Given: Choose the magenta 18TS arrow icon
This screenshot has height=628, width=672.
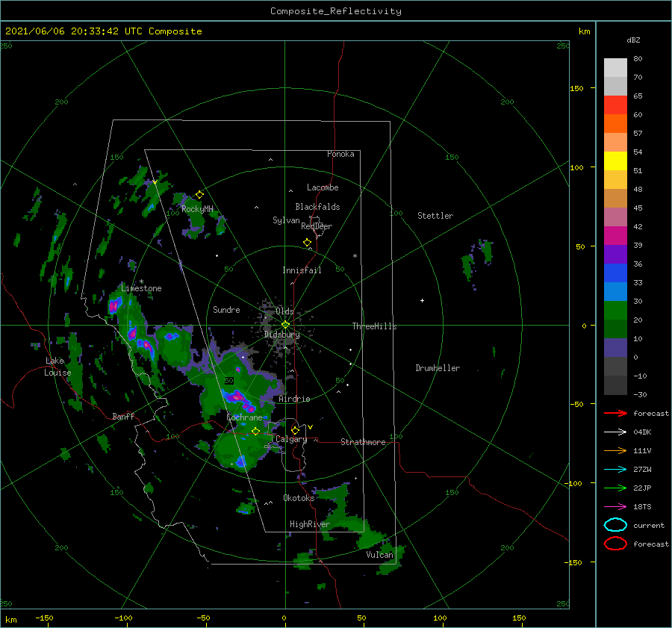Looking at the screenshot, I should tap(615, 507).
